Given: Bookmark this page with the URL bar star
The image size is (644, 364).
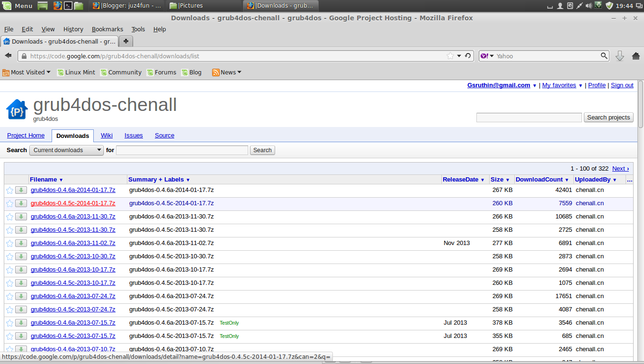Looking at the screenshot, I should 450,55.
